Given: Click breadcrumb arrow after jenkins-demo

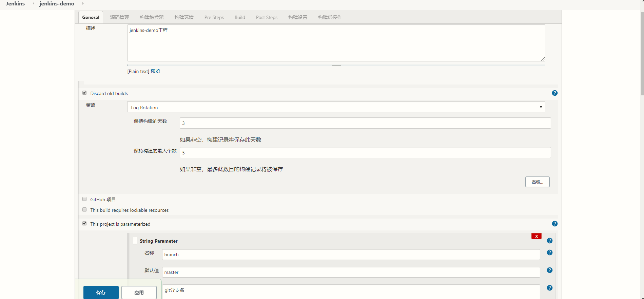Looking at the screenshot, I should [x=83, y=3].
